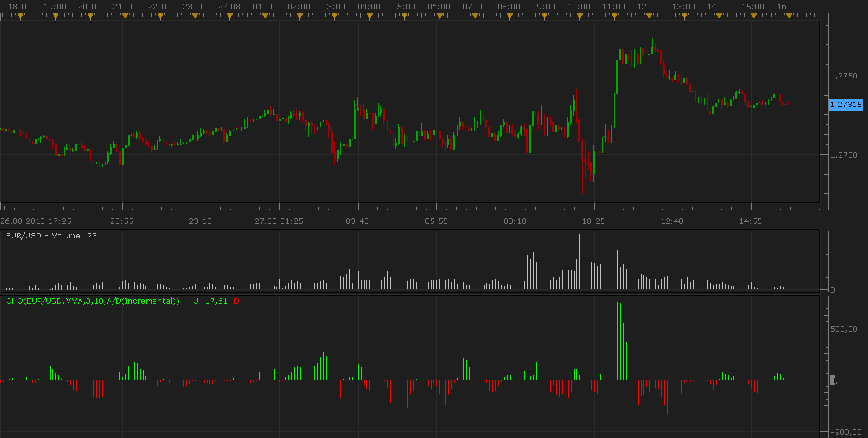Click the U: 17,61 indicator value
This screenshot has height=438, width=868.
(210, 301)
